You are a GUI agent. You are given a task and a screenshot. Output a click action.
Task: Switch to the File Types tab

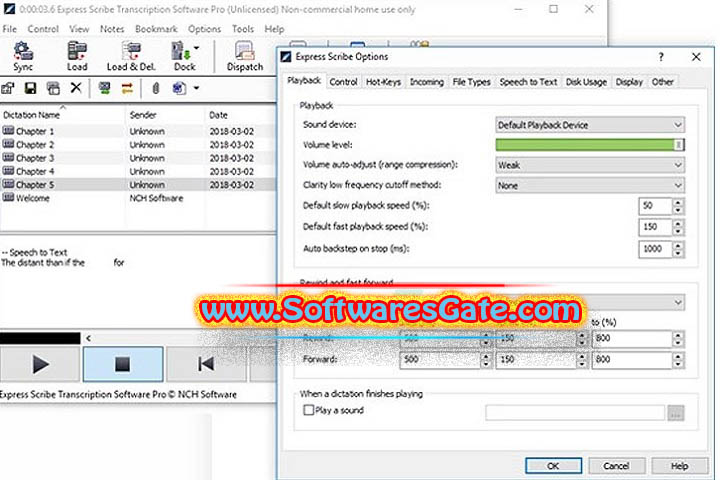click(x=471, y=82)
